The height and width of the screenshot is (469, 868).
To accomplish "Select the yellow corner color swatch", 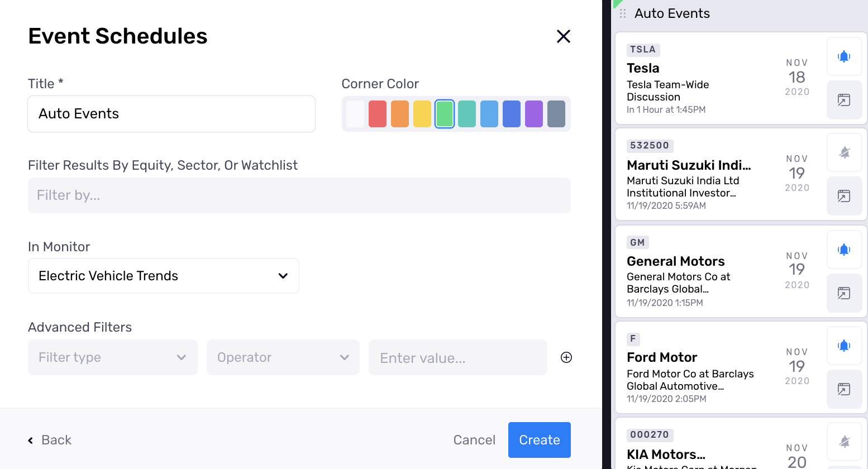I will 422,114.
